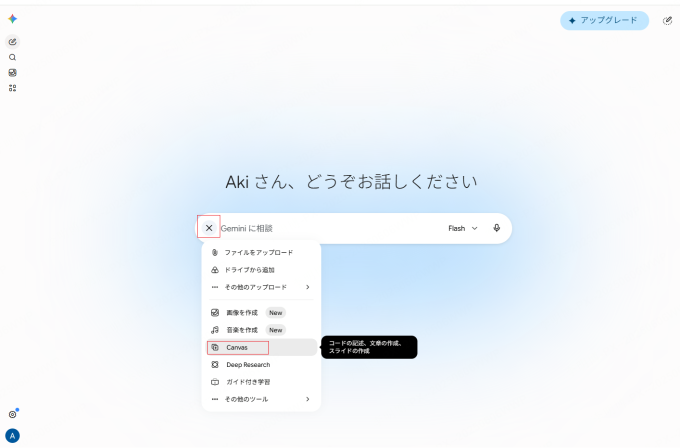Start a new chat from sidebar
This screenshot has width=680, height=448.
click(x=13, y=42)
